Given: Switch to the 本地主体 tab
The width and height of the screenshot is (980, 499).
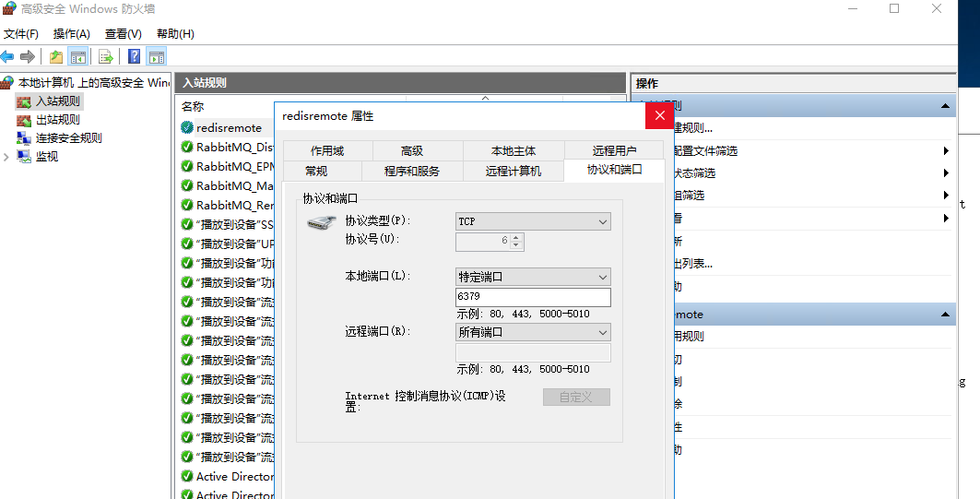Looking at the screenshot, I should tap(514, 150).
